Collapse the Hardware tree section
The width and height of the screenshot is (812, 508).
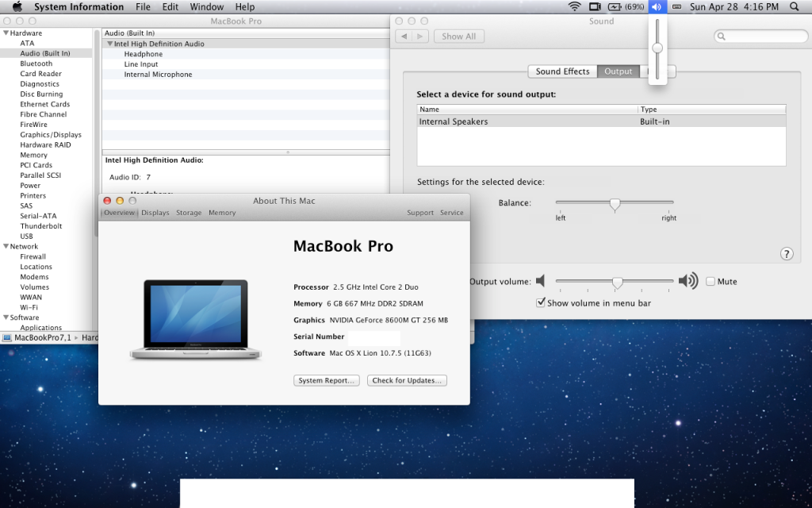point(6,33)
